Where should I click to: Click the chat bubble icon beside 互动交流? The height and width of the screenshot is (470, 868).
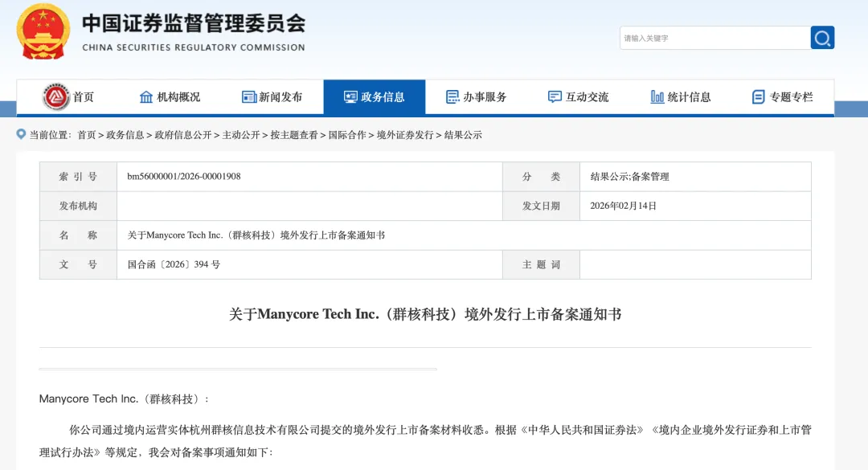555,97
